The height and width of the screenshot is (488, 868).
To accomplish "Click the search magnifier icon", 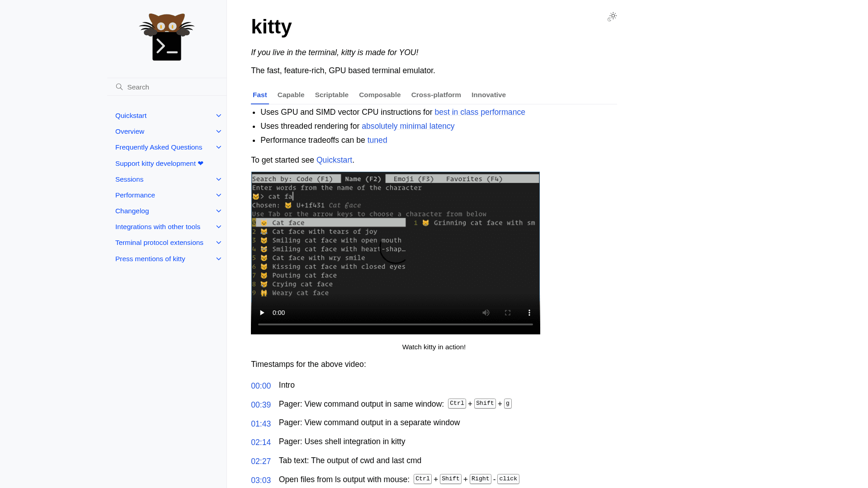I will [119, 86].
